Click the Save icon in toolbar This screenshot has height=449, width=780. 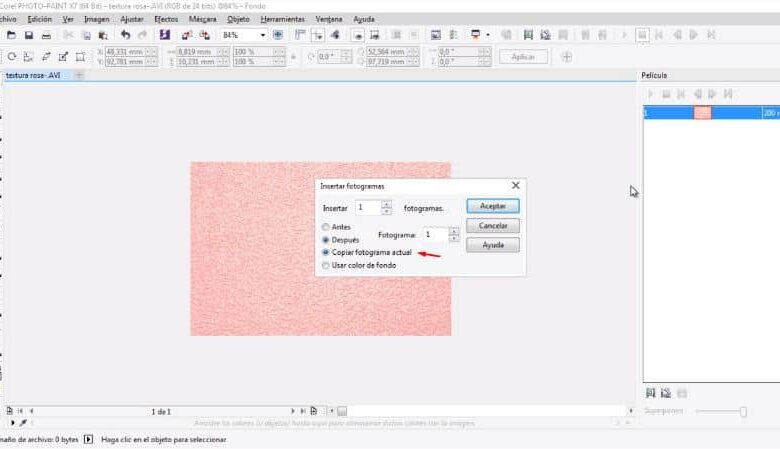(x=29, y=35)
